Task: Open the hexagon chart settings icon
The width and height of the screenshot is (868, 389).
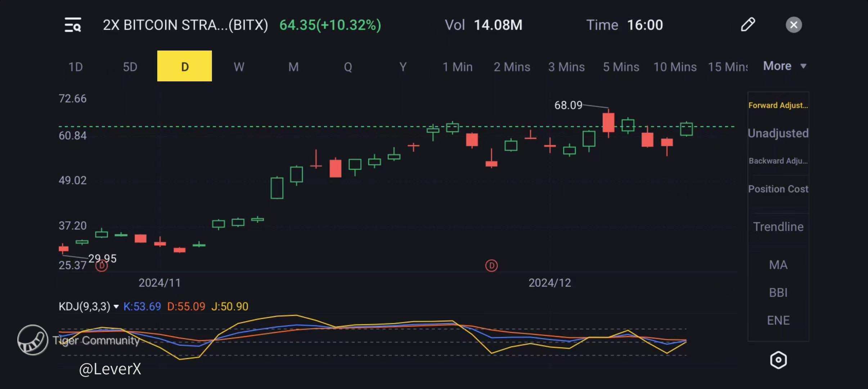Action: coord(778,360)
